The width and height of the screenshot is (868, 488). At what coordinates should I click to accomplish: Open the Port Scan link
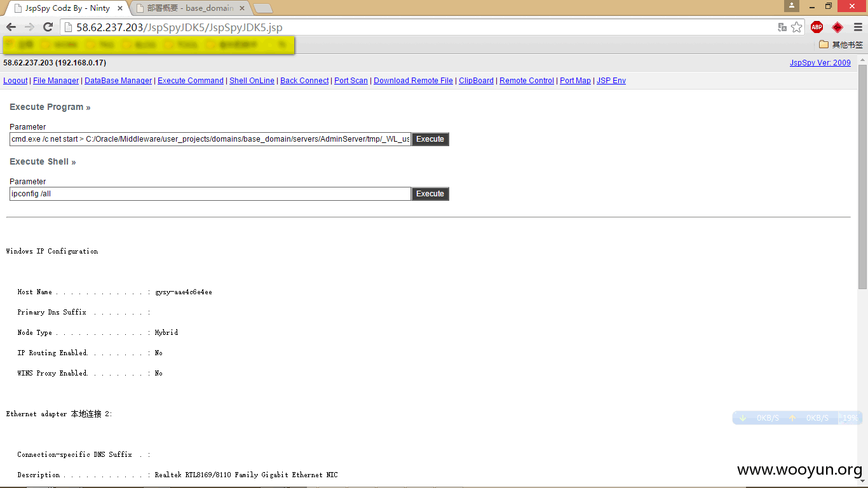point(351,81)
